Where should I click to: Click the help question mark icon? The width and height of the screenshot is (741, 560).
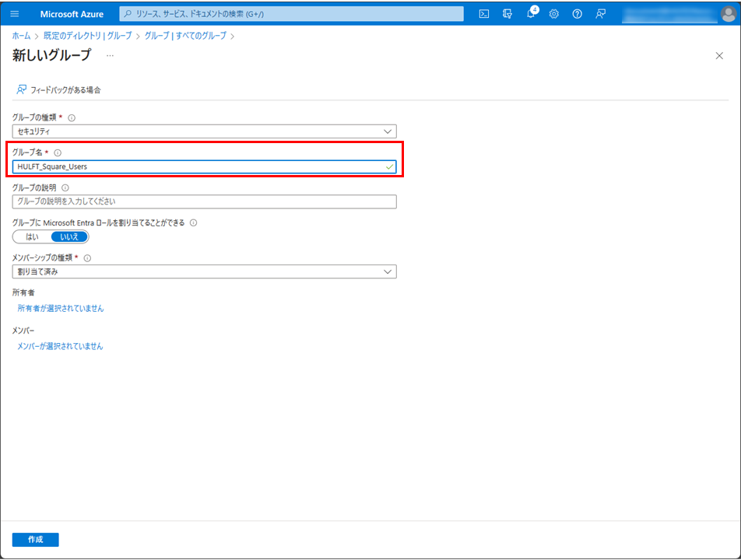(x=577, y=14)
